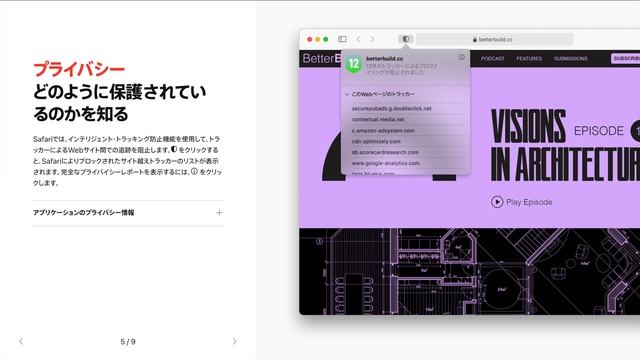Click betterbuild.cc title in privacy popover
The height and width of the screenshot is (360, 640).
coord(384,59)
